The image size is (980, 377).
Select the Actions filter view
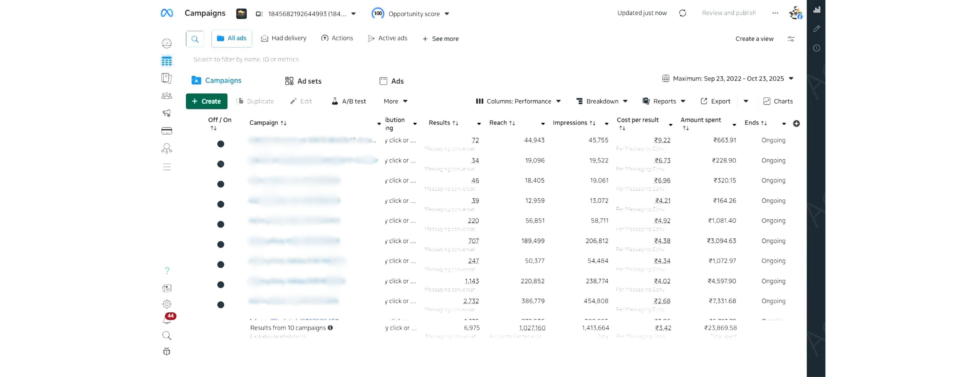(337, 38)
